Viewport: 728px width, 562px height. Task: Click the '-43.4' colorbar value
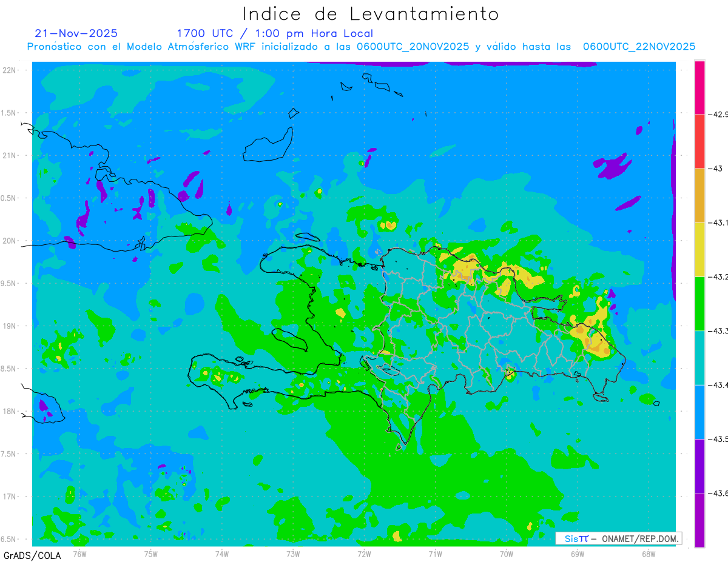pos(719,385)
